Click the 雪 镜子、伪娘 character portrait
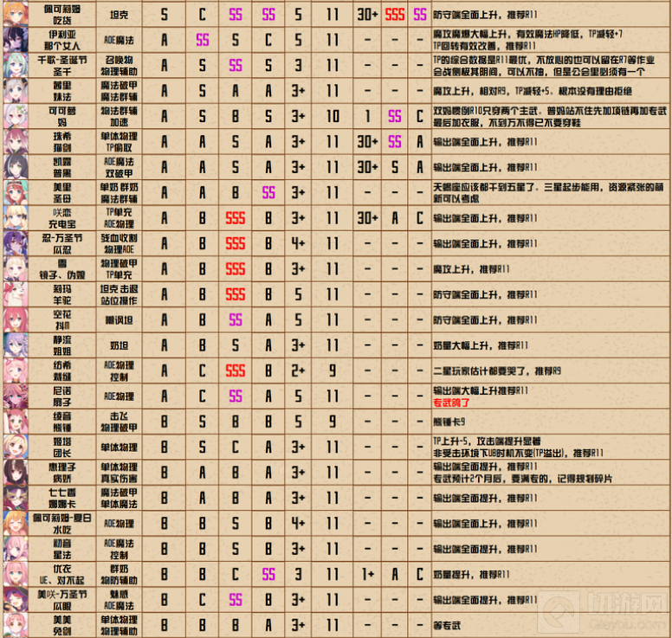Image resolution: width=672 pixels, height=638 pixels. [x=16, y=269]
